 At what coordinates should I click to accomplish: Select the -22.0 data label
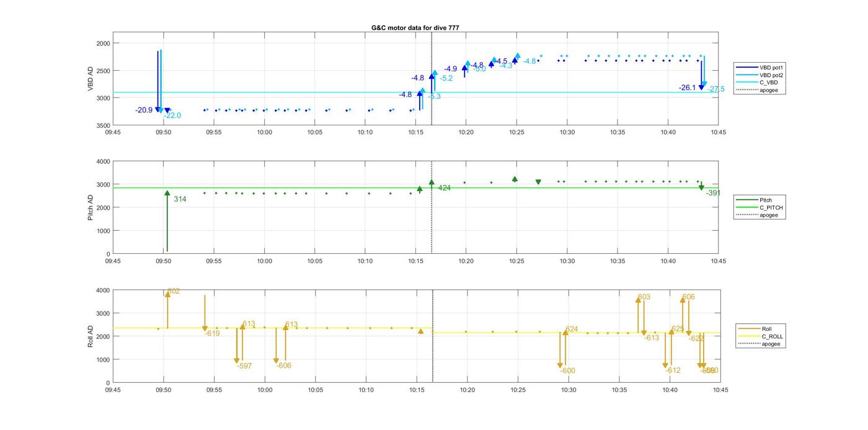(172, 115)
